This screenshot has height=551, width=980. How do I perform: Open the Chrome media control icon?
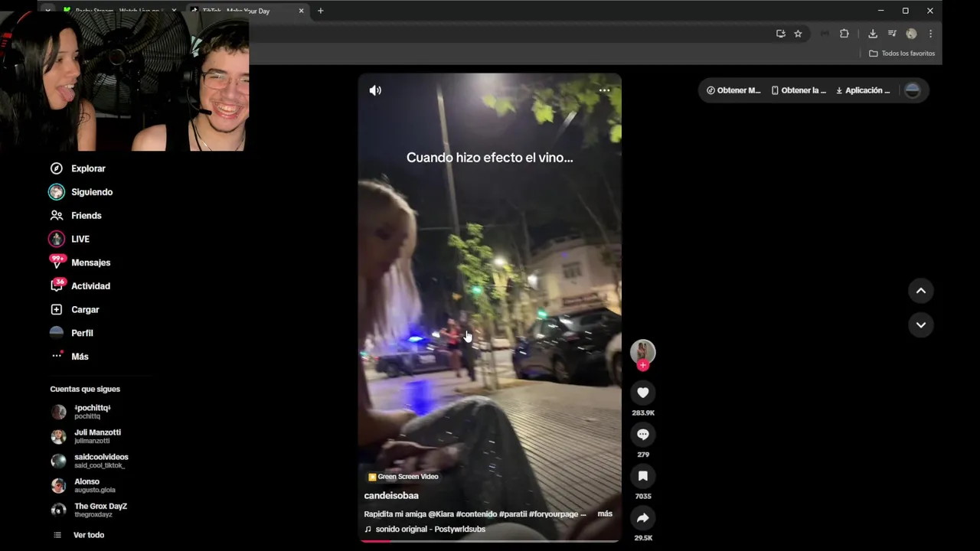(892, 34)
